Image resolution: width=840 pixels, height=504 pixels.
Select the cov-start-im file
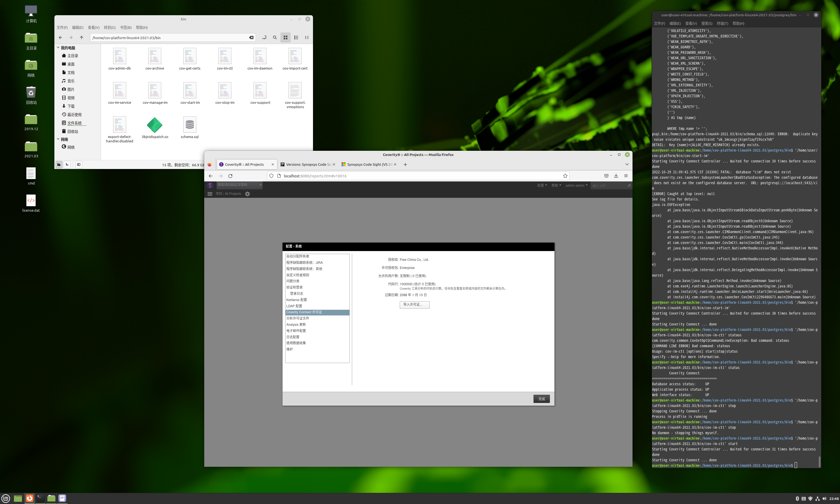[x=190, y=93]
